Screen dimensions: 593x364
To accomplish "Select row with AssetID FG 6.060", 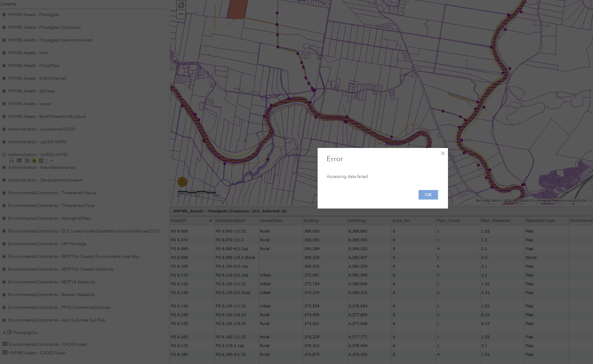I will point(381,231).
